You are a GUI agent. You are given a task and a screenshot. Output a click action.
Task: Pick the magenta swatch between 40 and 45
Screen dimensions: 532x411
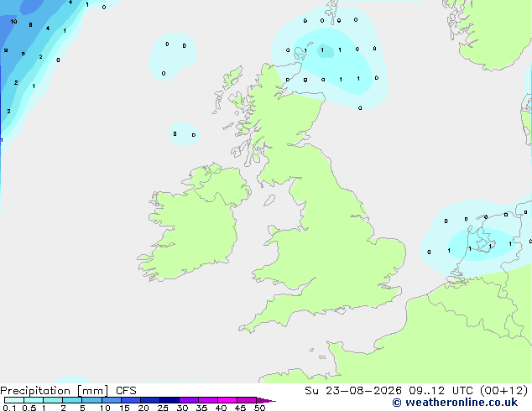(x=227, y=400)
